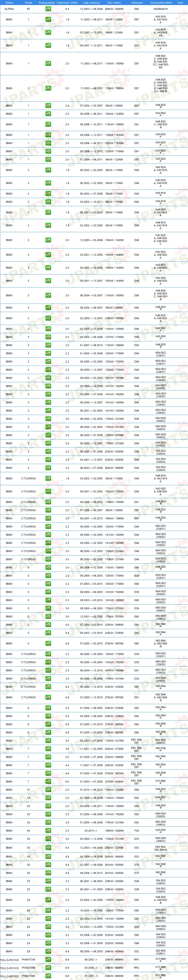
Task: Click the Pojemność silnika column header
Action: pos(67,2)
